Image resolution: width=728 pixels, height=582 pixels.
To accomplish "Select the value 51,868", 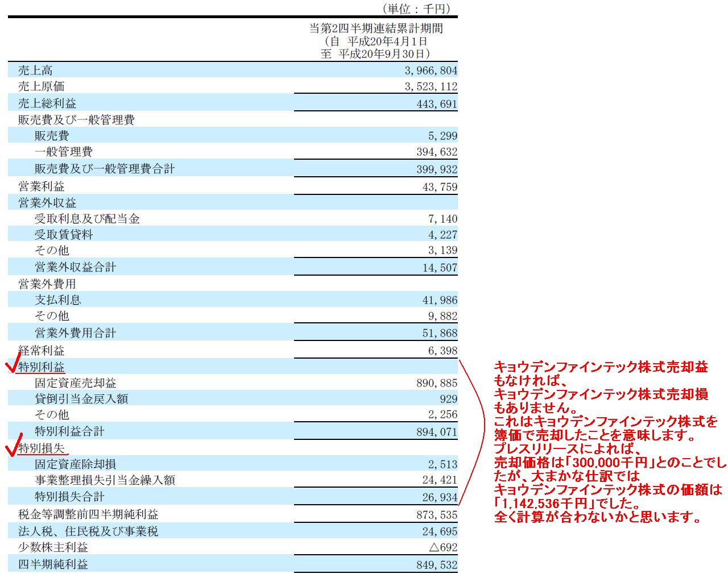I will 441,332.
